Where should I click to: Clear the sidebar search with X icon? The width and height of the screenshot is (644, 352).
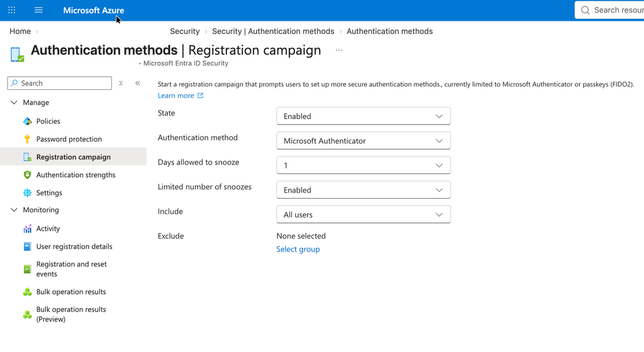(x=121, y=83)
